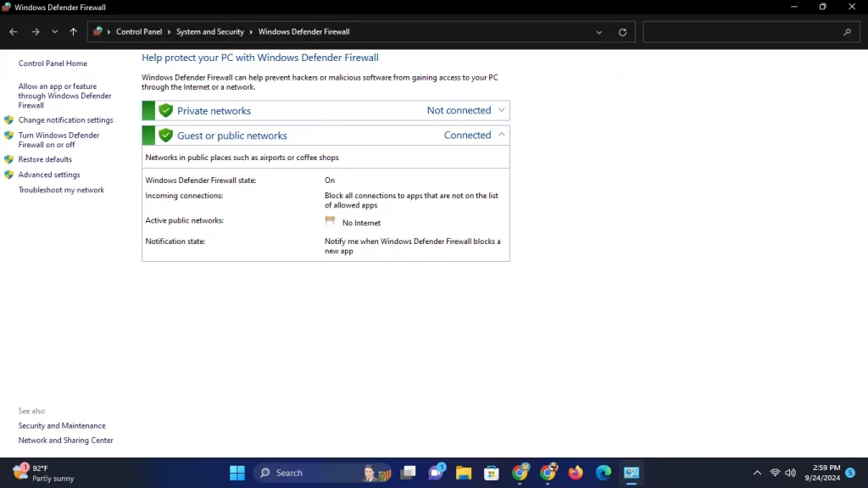Collapse the Guest or public networks chevron
Viewport: 868px width, 488px height.
coord(502,135)
